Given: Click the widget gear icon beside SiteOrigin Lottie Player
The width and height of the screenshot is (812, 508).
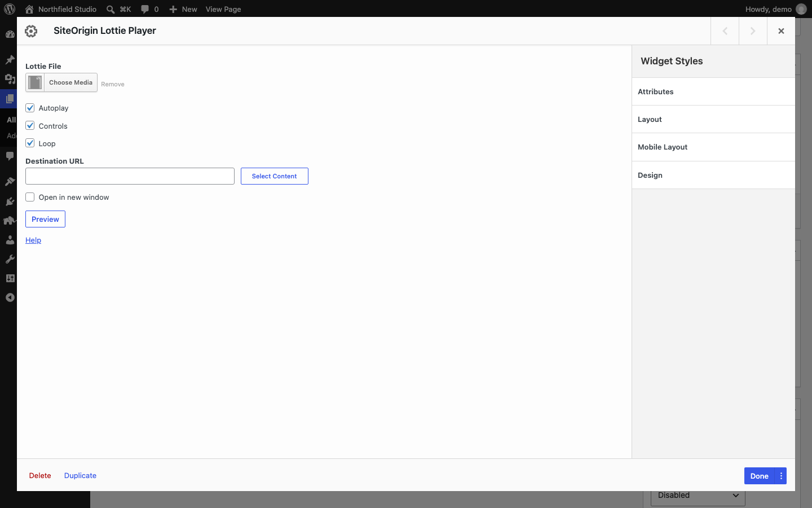Looking at the screenshot, I should [x=31, y=31].
